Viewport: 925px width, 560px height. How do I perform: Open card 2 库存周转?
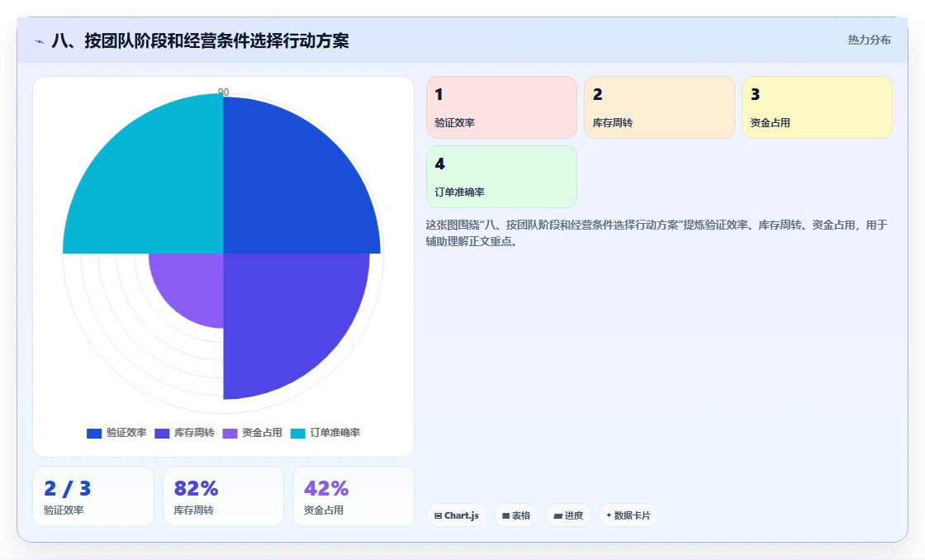(x=659, y=107)
